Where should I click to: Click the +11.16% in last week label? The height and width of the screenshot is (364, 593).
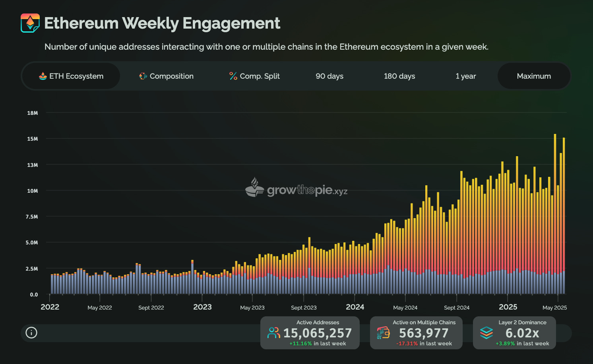coord(318,344)
